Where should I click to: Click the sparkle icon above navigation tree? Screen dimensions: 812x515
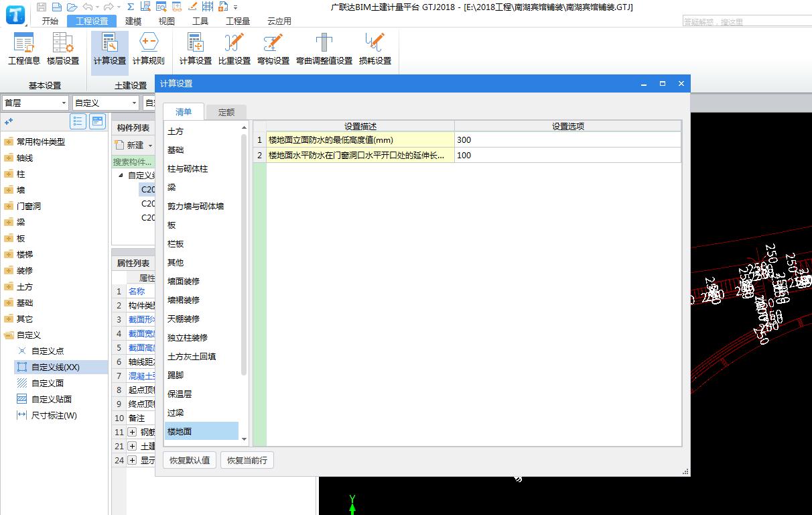pos(9,122)
